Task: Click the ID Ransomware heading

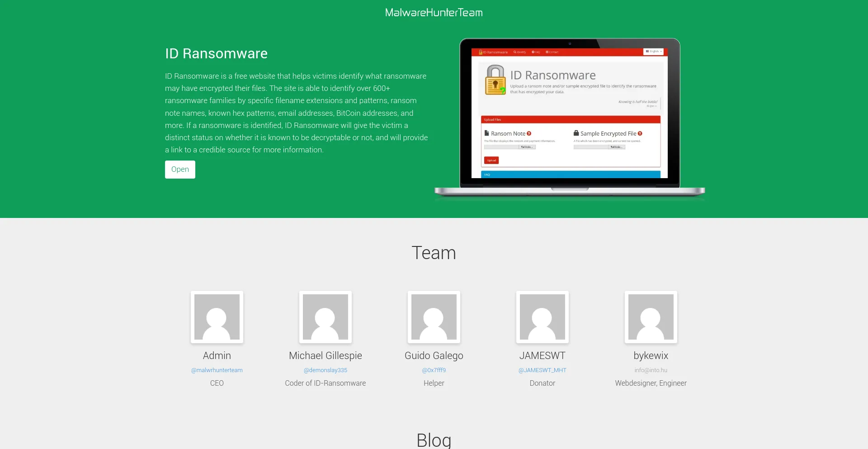Action: tap(216, 54)
